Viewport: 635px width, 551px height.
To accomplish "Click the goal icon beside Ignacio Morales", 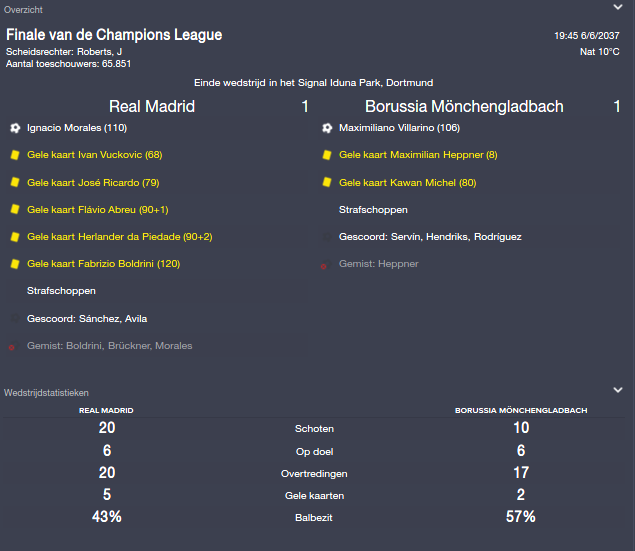I will click(15, 128).
